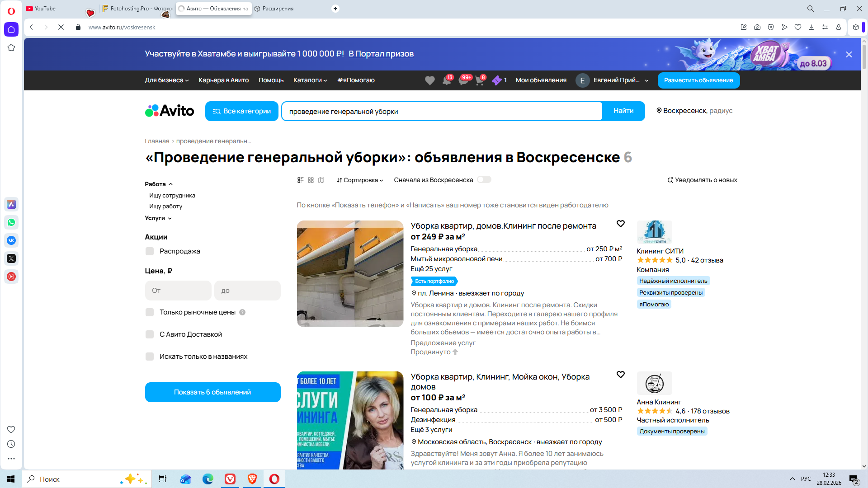The height and width of the screenshot is (488, 868).
Task: Switch to the grid view icon
Action: [311, 180]
